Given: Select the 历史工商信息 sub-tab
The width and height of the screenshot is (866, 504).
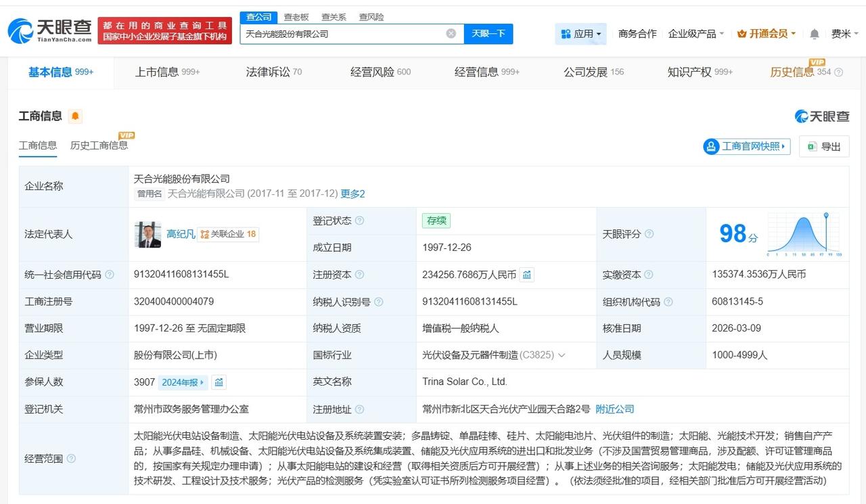Looking at the screenshot, I should point(99,145).
